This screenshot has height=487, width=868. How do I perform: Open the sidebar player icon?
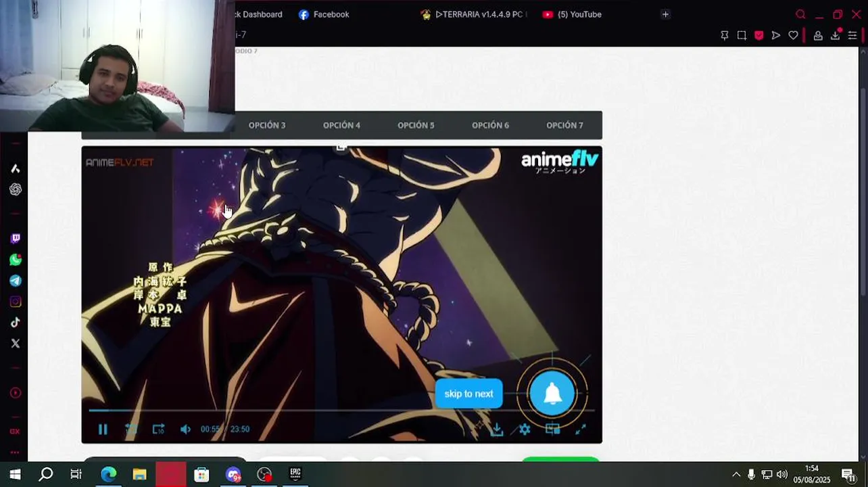click(15, 393)
